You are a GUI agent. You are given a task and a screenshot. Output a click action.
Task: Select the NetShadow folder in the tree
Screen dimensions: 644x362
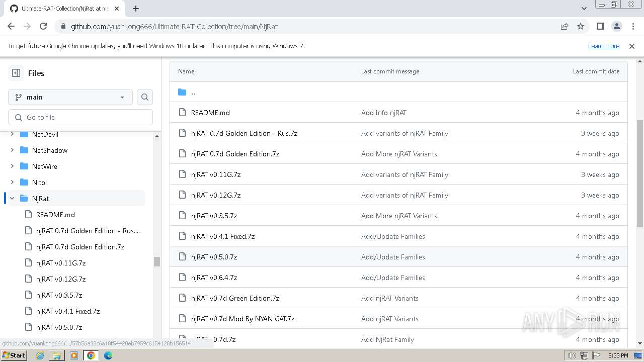pos(50,150)
